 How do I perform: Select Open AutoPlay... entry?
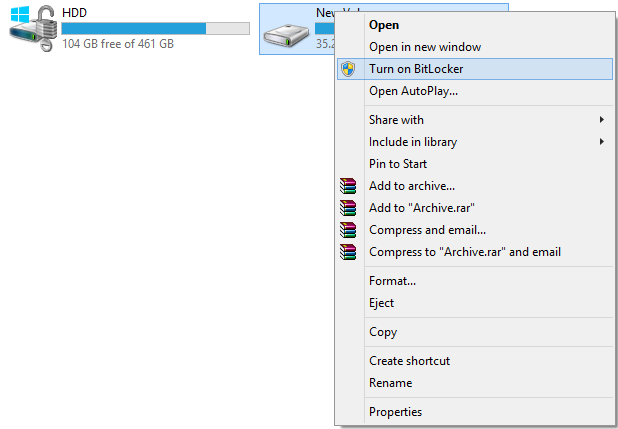[475, 91]
